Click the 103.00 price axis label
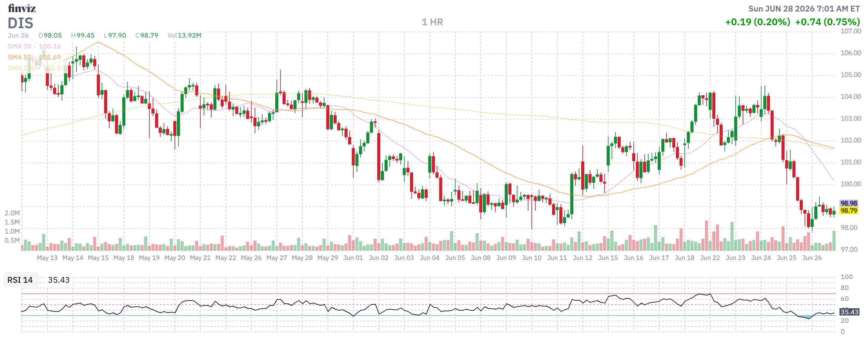 pyautogui.click(x=850, y=119)
